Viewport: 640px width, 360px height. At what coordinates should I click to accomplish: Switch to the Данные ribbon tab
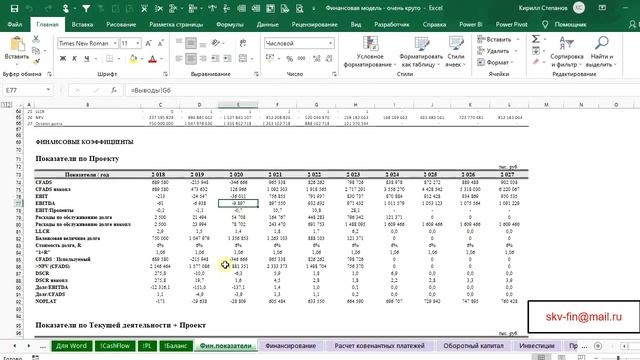click(x=268, y=24)
